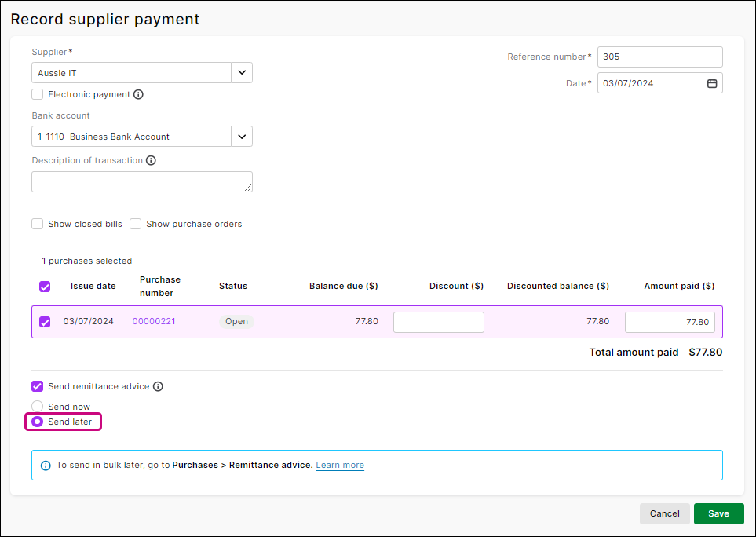Screen dimensions: 756x537
Task: Click the Send remittance advice info icon
Action: [158, 386]
